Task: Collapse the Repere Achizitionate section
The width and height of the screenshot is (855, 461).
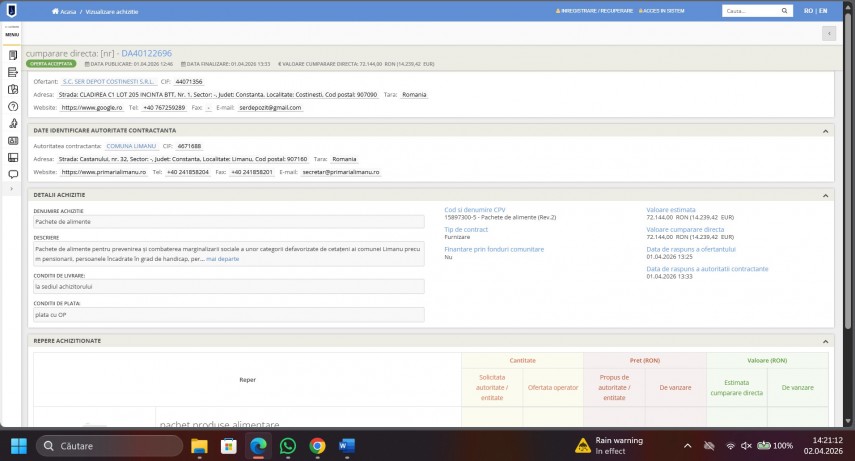Action: [825, 340]
